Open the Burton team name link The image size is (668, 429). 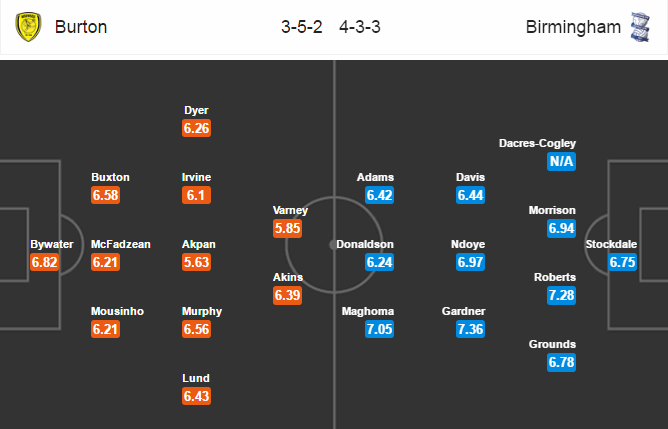[81, 27]
